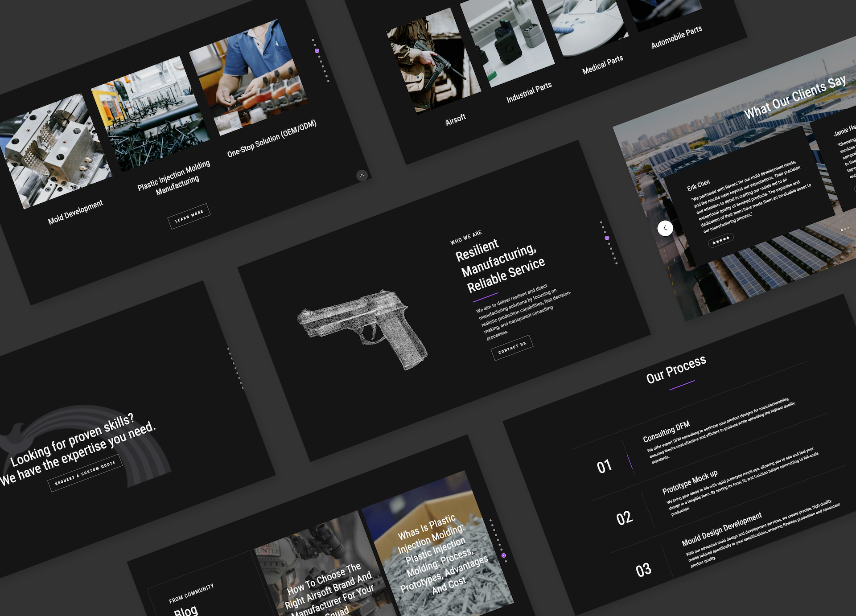Click the FROM COMMUNITY label
This screenshot has height=616, width=856.
pos(191,593)
